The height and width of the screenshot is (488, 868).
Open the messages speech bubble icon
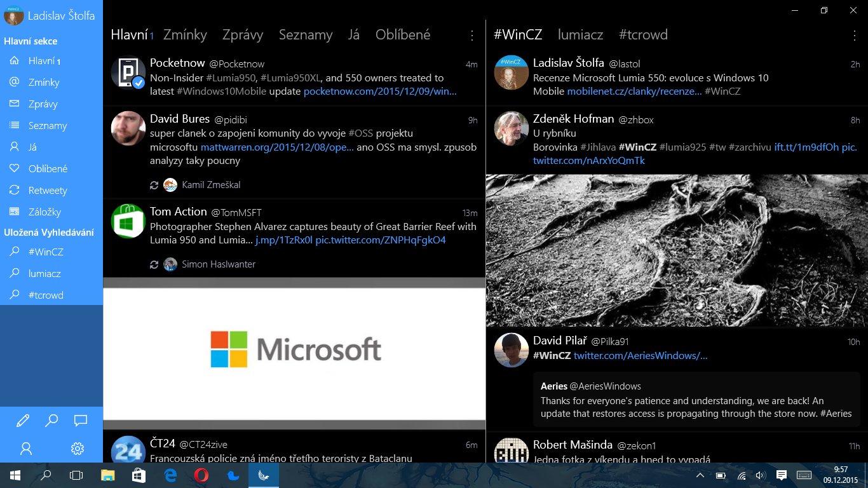80,420
